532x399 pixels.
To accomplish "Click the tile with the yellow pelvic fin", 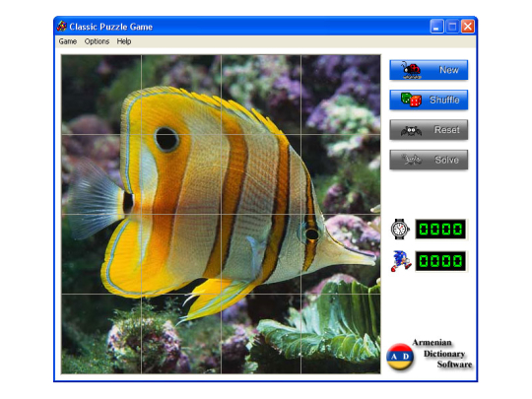I will [x=181, y=334].
